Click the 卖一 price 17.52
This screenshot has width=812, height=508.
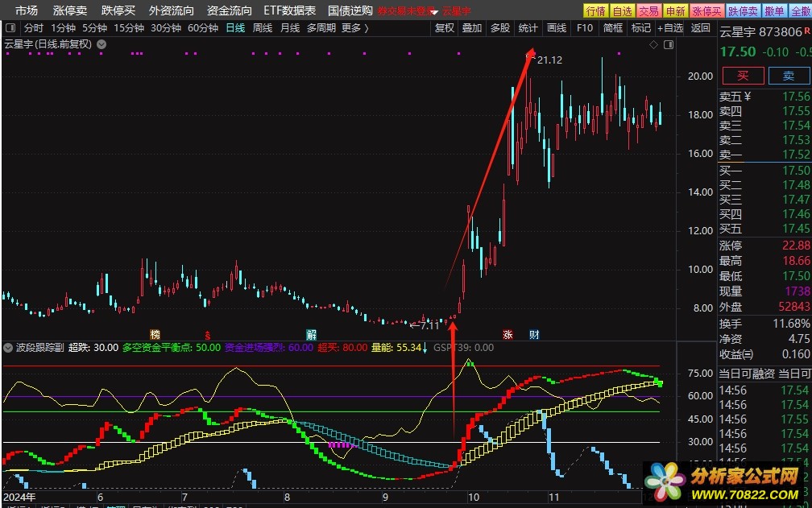tap(797, 155)
